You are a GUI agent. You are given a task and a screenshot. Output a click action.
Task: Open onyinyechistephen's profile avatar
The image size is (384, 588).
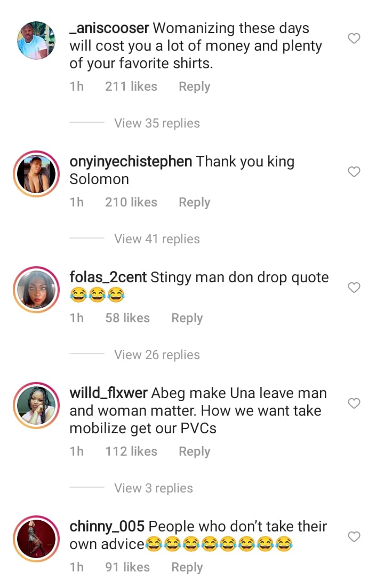click(36, 174)
